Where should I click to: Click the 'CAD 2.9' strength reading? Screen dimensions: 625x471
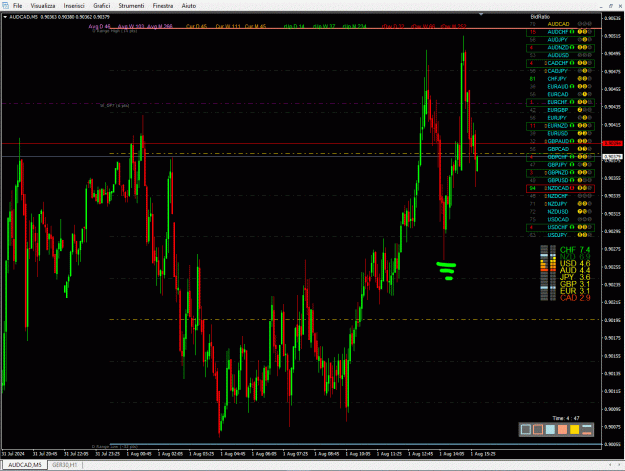click(575, 298)
